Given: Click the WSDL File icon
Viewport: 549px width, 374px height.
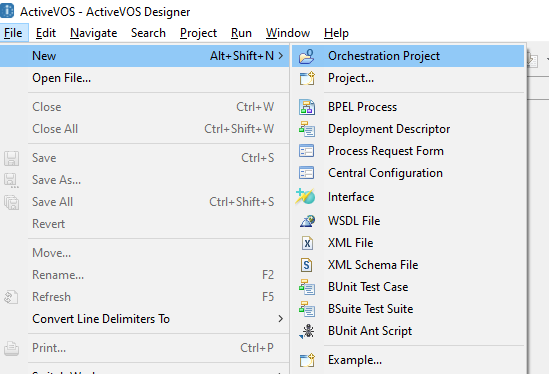Looking at the screenshot, I should [x=307, y=221].
